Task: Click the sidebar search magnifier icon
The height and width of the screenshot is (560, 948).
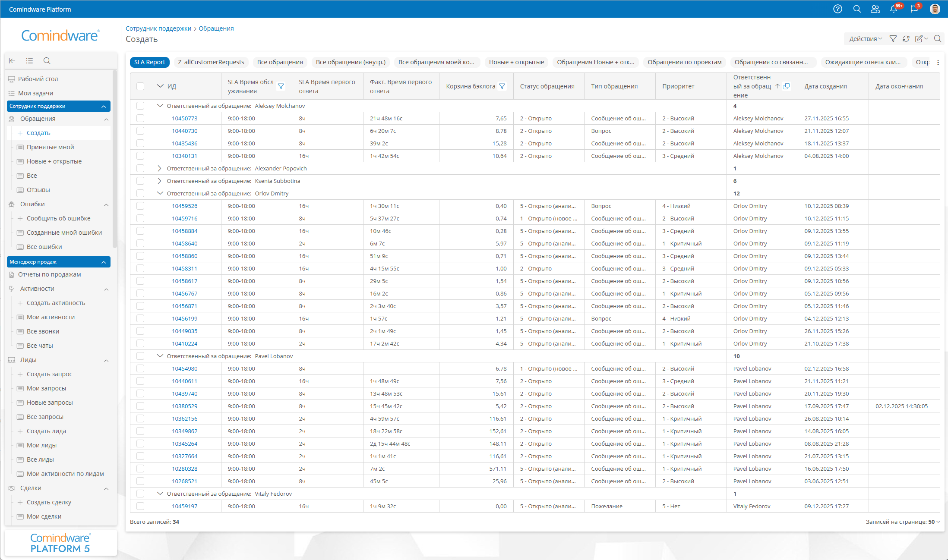Action: tap(47, 61)
